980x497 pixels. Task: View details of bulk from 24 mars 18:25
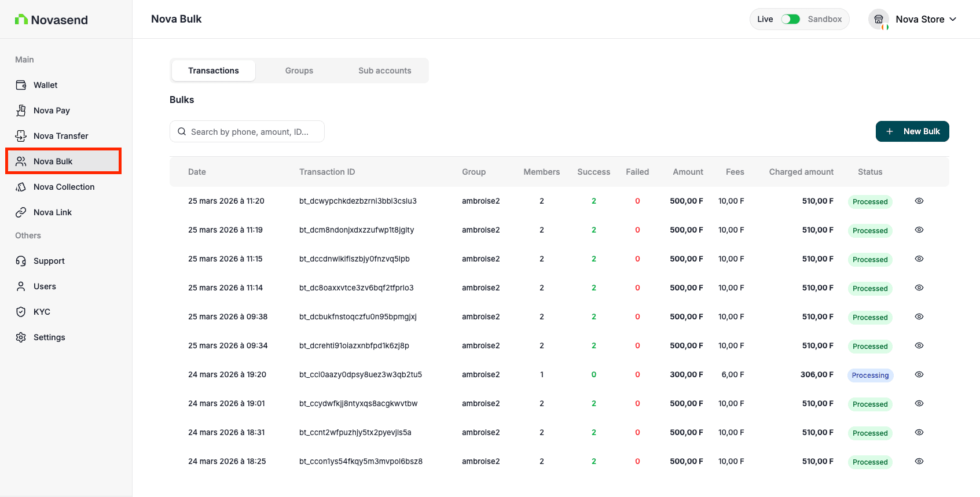click(919, 461)
